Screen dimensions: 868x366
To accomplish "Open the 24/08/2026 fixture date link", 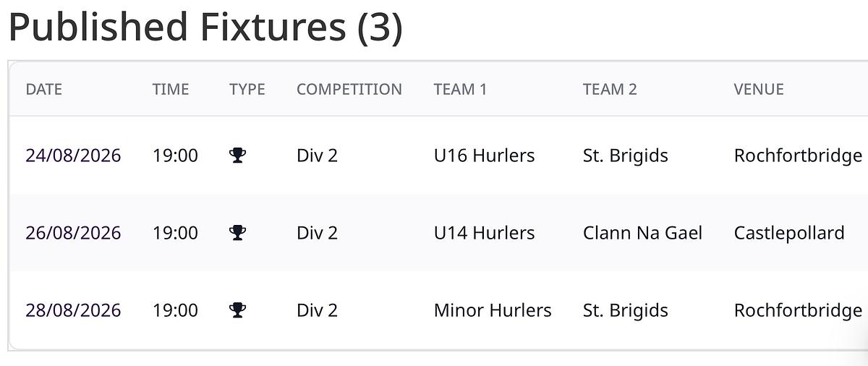I will pyautogui.click(x=73, y=156).
